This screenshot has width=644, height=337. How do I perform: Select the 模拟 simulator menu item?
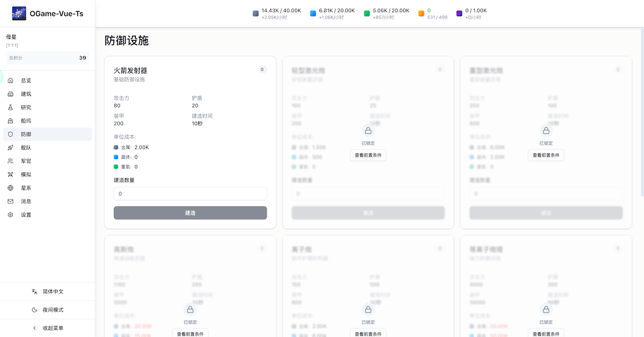coord(26,175)
